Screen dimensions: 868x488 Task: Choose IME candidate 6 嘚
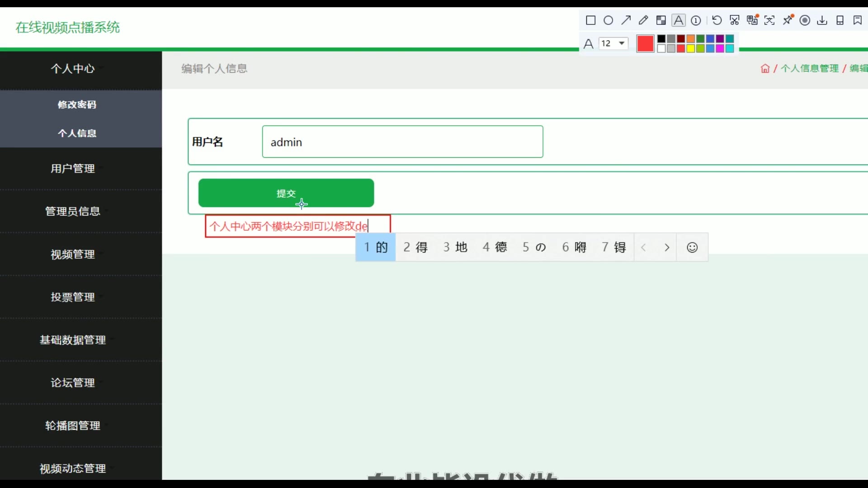point(574,247)
